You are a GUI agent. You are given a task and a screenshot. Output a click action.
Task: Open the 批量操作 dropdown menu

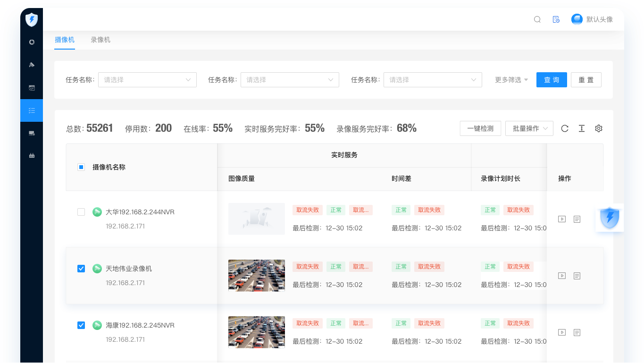click(529, 128)
